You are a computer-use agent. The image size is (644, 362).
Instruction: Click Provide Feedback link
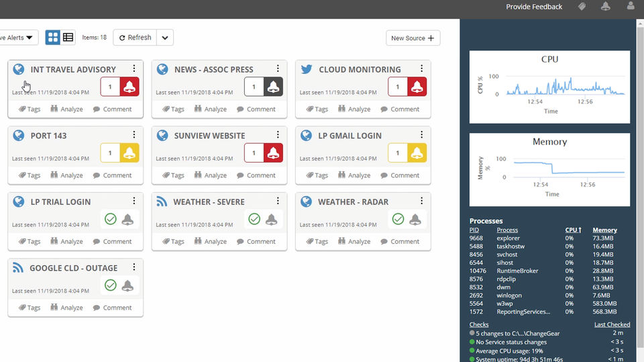(x=534, y=7)
